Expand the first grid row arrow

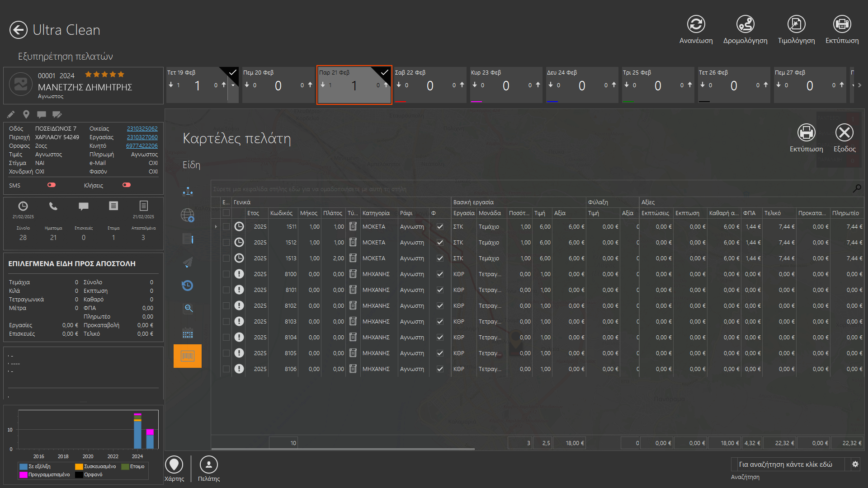(x=216, y=227)
